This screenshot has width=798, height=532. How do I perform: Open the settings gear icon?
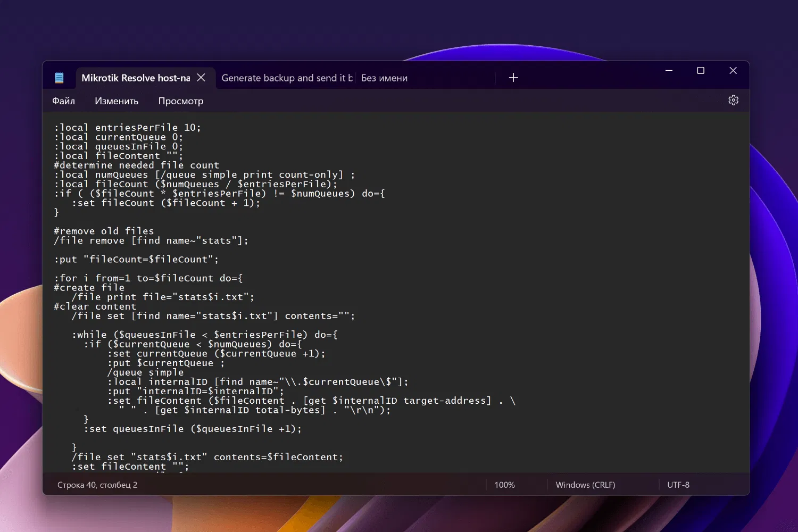pyautogui.click(x=733, y=100)
